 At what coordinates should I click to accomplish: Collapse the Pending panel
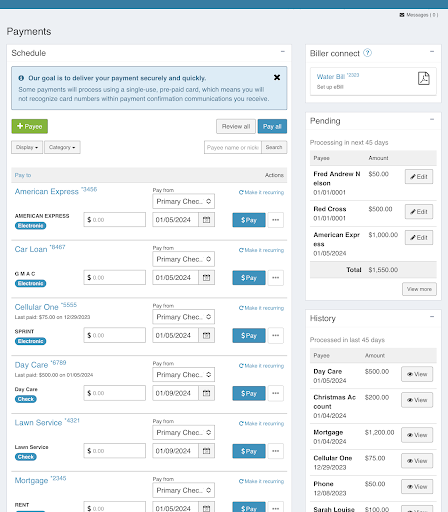pos(432,119)
